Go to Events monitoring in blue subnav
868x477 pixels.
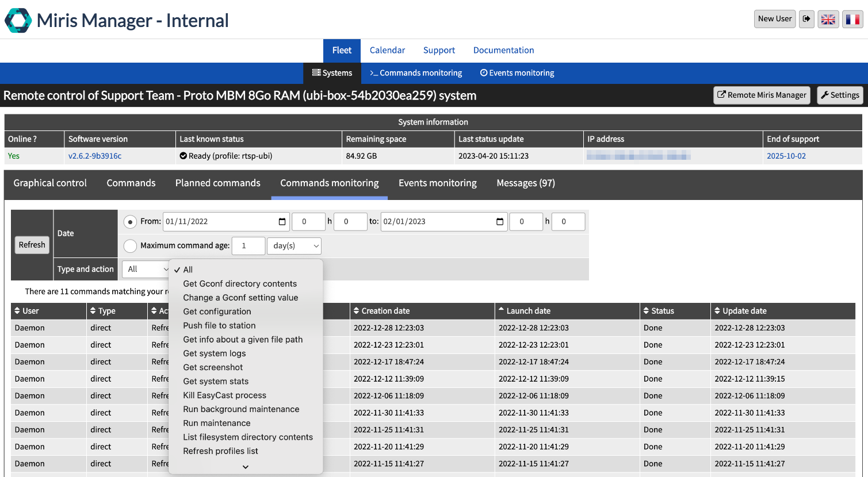pos(517,73)
